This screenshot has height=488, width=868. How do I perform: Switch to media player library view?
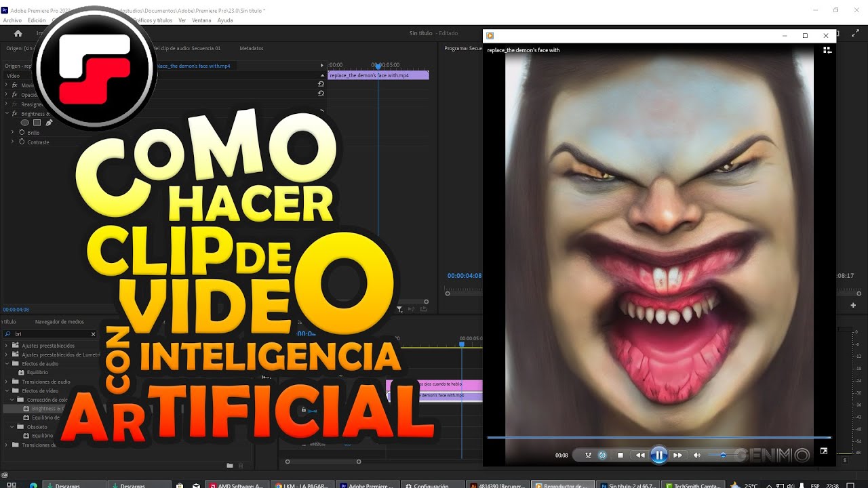pyautogui.click(x=827, y=49)
